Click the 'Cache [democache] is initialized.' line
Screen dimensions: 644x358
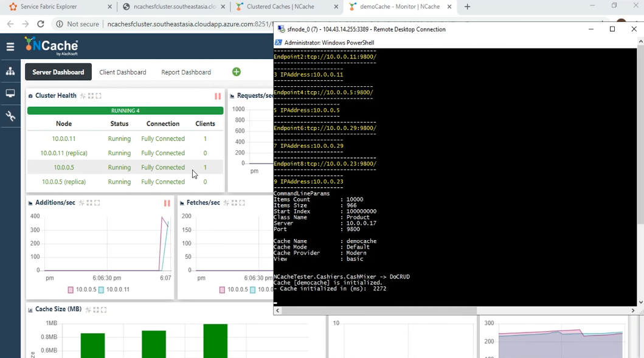328,283
